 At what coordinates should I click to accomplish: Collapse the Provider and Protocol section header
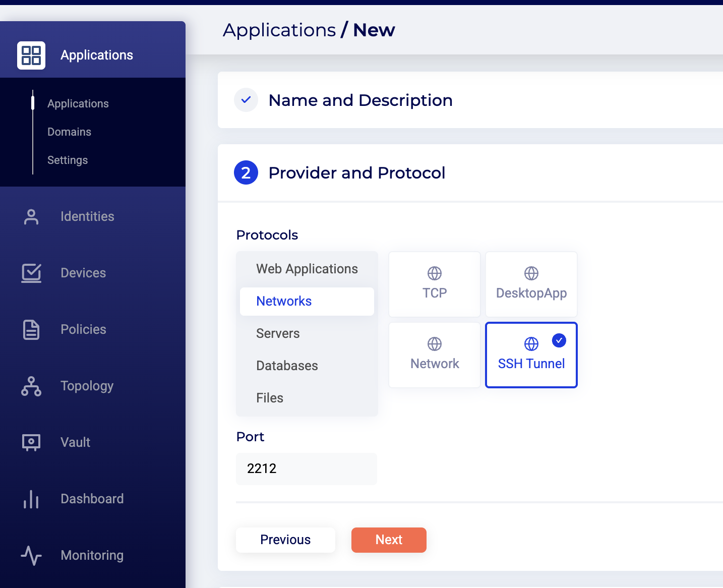coord(356,173)
